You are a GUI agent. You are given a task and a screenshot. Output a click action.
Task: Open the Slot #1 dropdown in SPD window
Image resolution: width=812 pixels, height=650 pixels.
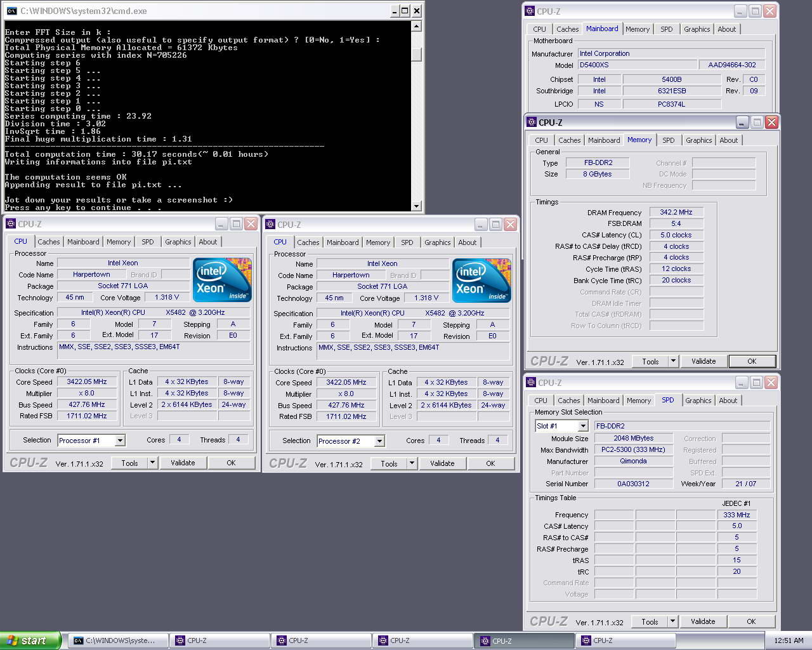pos(583,426)
